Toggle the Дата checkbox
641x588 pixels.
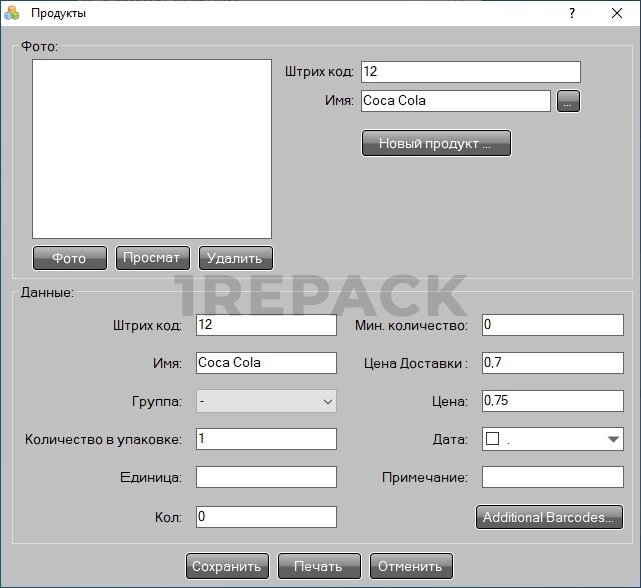pyautogui.click(x=492, y=439)
